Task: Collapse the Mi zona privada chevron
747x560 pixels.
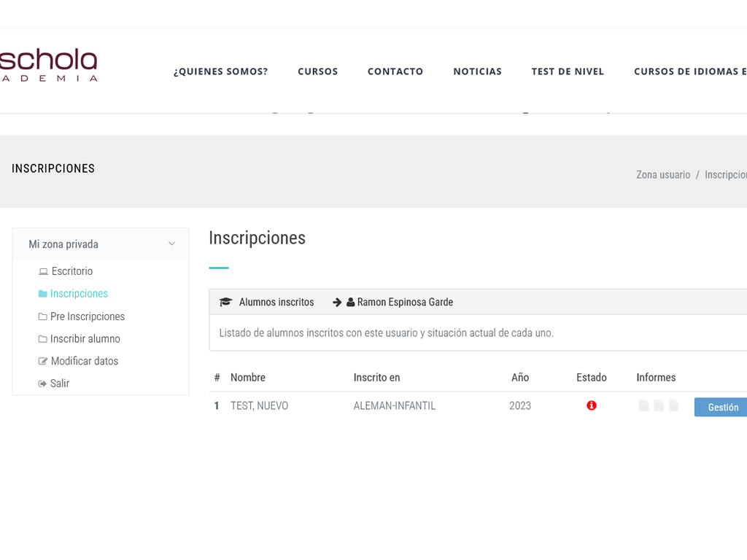Action: coord(171,244)
